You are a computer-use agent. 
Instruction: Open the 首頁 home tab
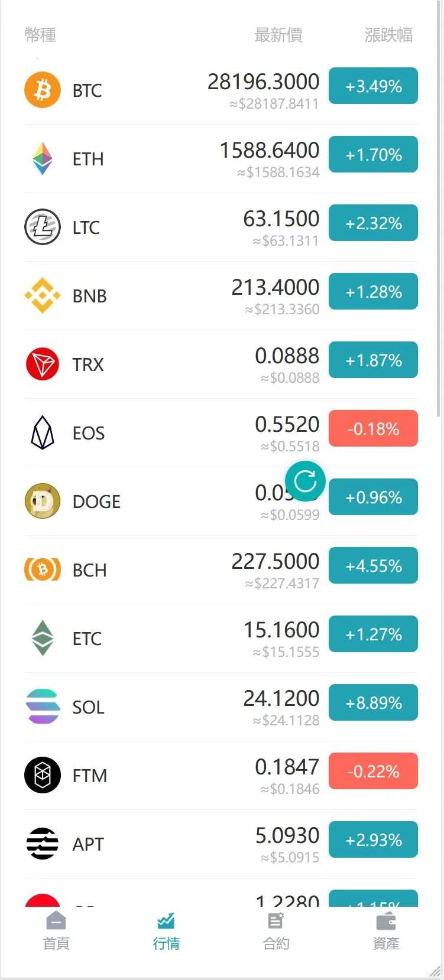56,932
